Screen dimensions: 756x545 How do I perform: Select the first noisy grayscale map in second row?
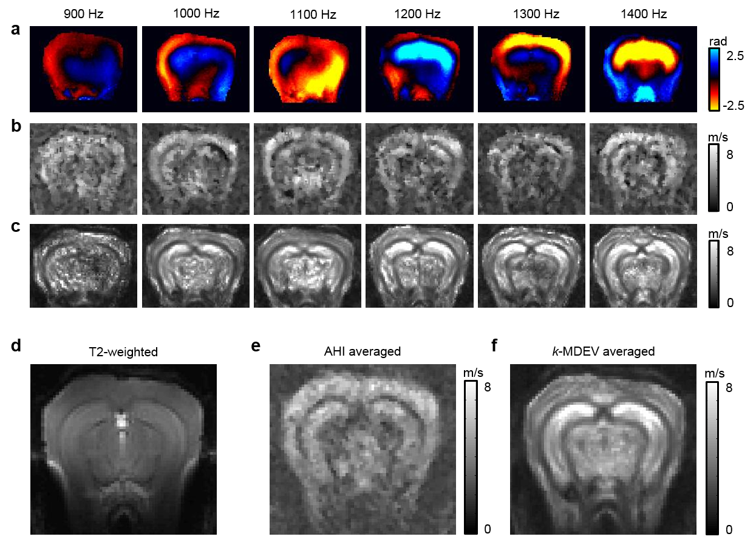[83, 169]
